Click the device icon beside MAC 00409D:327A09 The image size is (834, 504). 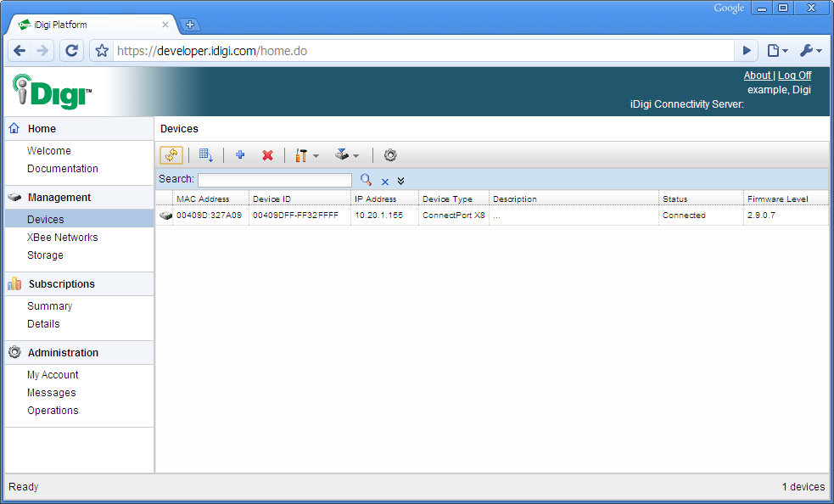coord(165,216)
